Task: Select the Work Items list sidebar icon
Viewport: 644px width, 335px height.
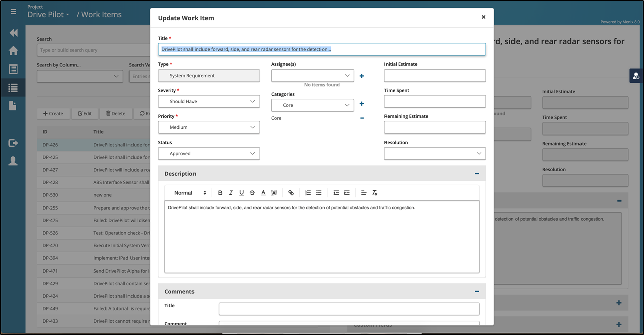Action: point(13,87)
